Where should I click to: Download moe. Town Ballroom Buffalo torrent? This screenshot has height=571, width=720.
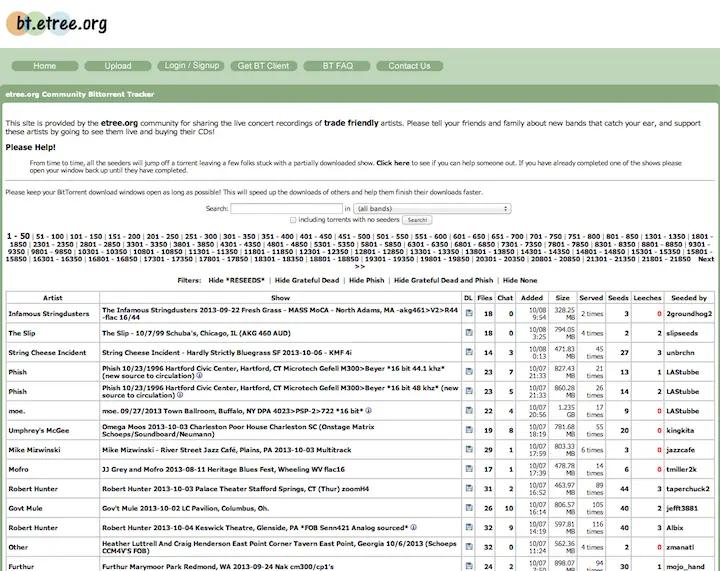[x=469, y=410]
